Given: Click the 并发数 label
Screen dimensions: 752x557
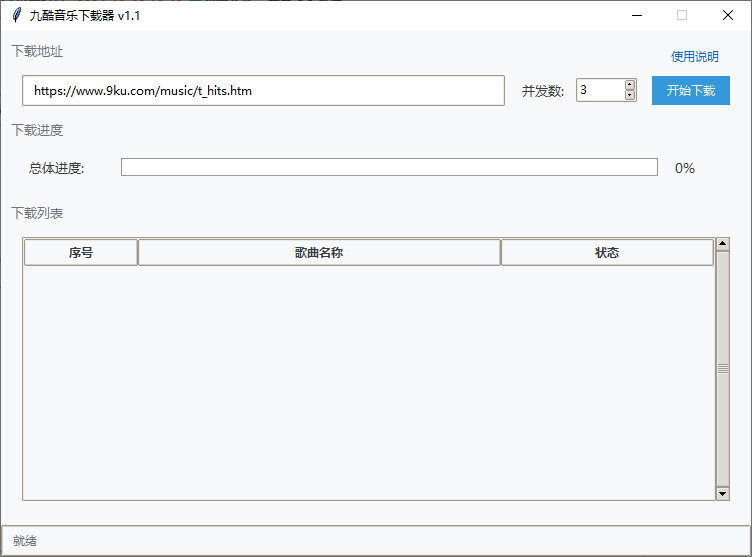Looking at the screenshot, I should pos(543,91).
